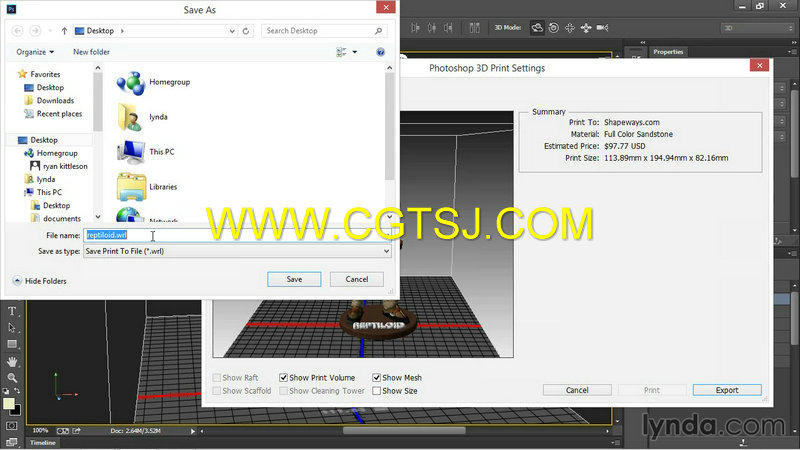Image resolution: width=800 pixels, height=450 pixels.
Task: Open status bar info flyout arrow
Action: click(x=193, y=431)
